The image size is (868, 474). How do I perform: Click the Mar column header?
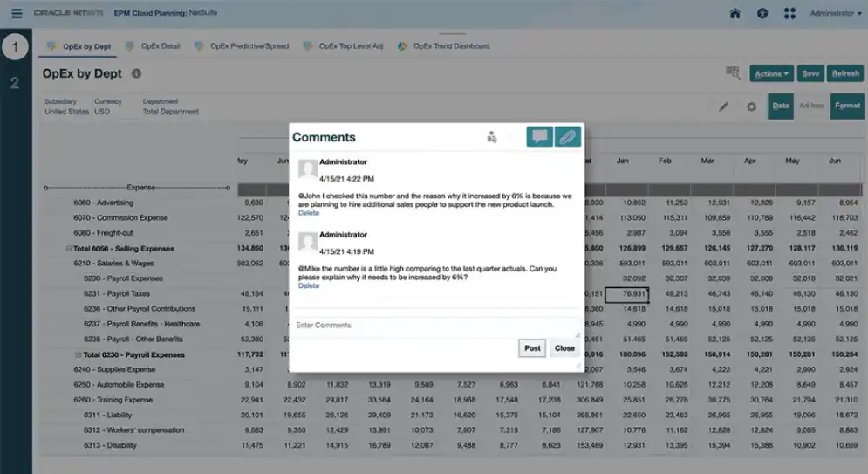[x=707, y=161]
